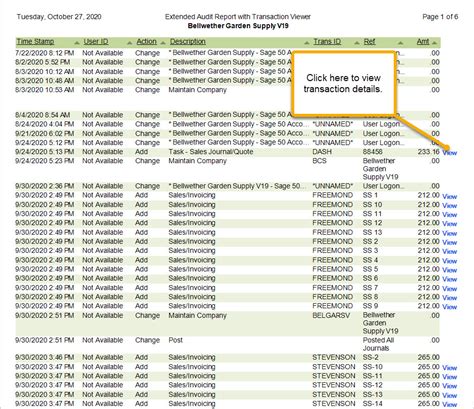This screenshot has height=409, width=474.
Task: Select 'Bellwether Garden Supply V19 - Sage 50' description
Action: click(237, 186)
